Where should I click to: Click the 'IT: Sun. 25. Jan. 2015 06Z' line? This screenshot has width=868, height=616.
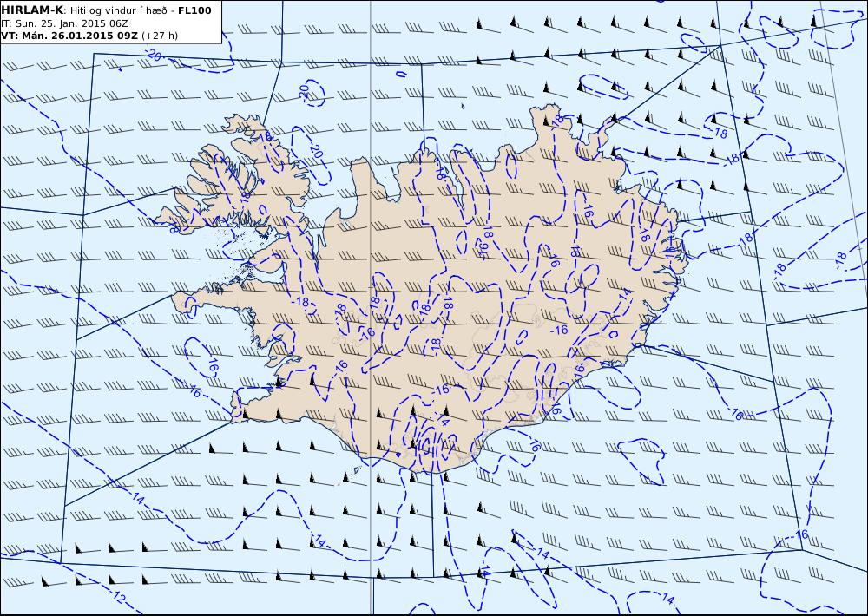65,23
